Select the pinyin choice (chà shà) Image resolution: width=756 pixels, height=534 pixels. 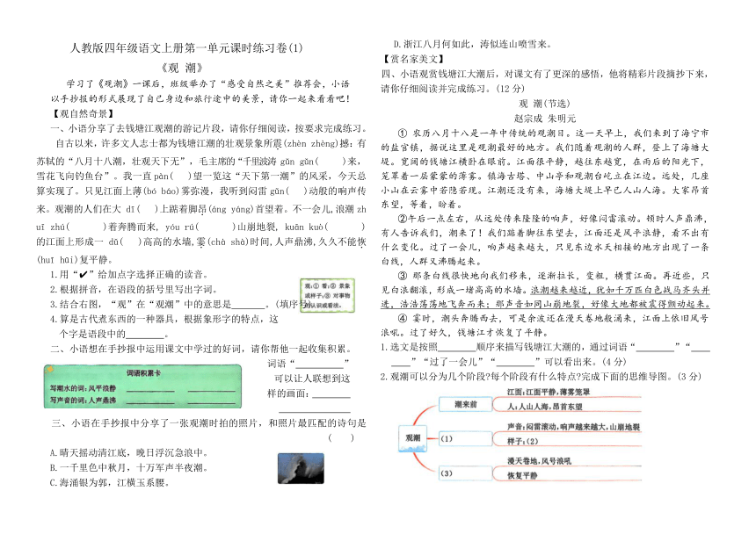pos(226,242)
